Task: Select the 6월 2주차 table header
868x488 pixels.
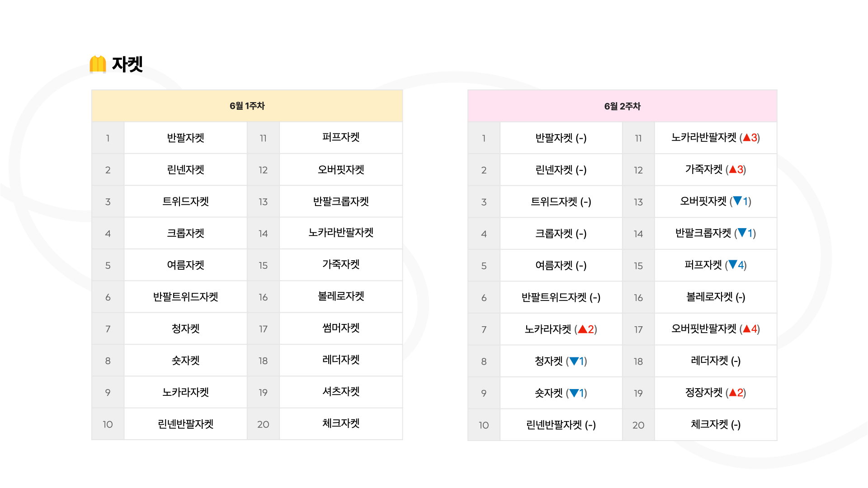Action: (622, 106)
